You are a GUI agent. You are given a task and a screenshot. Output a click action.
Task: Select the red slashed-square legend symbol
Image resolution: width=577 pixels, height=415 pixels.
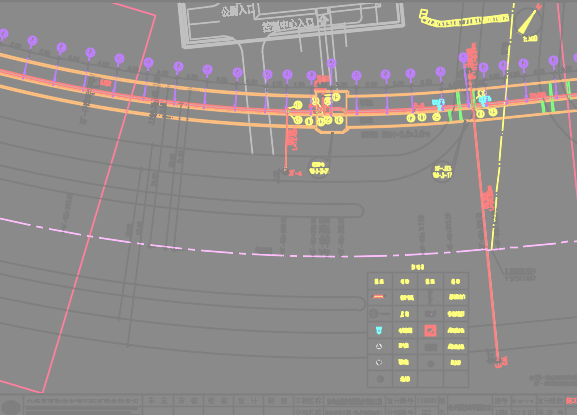point(431,330)
